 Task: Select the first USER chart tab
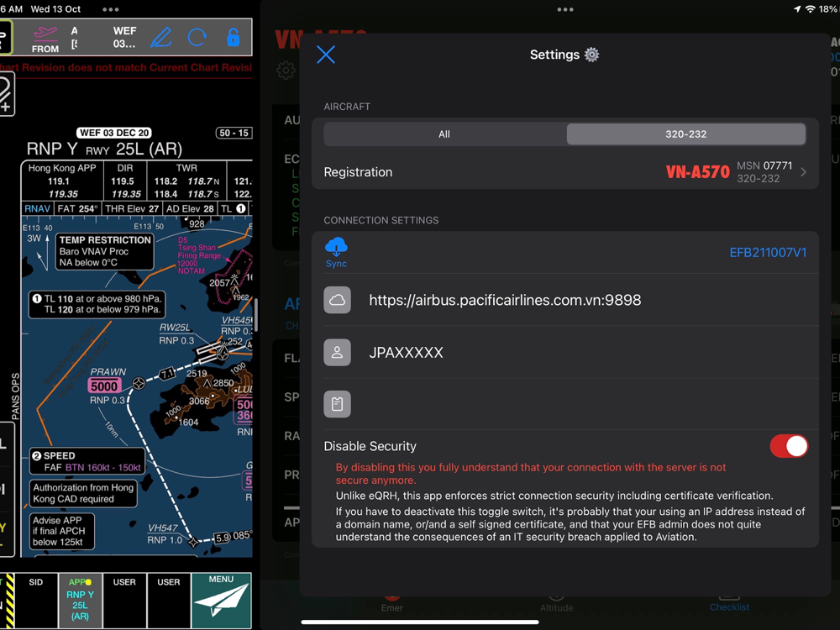[124, 601]
